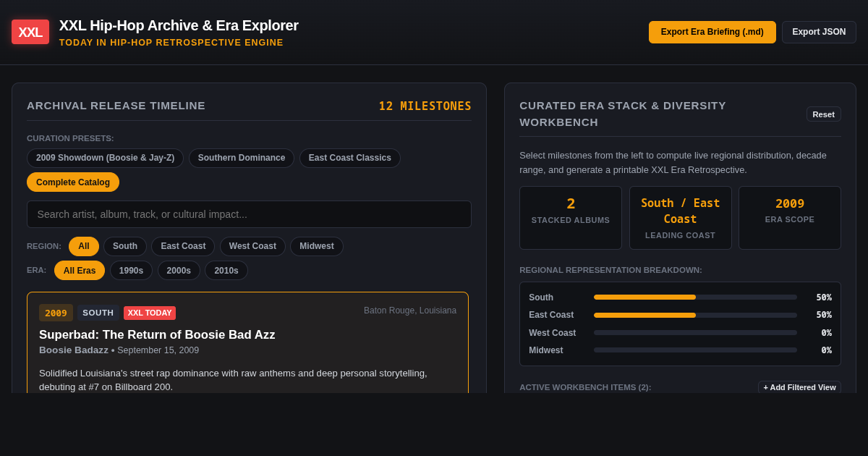Click the Stacked Albums stat card
The width and height of the screenshot is (868, 456).
[571, 218]
